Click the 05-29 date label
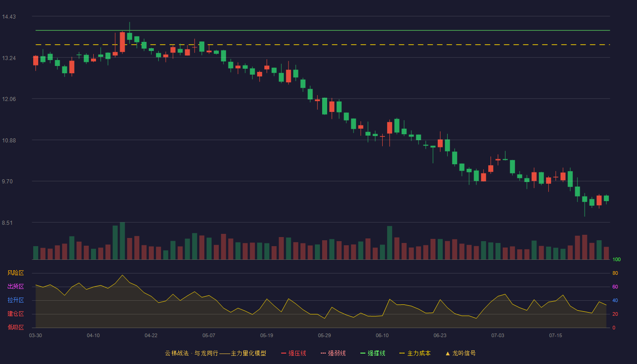637x364 pixels. [x=324, y=335]
